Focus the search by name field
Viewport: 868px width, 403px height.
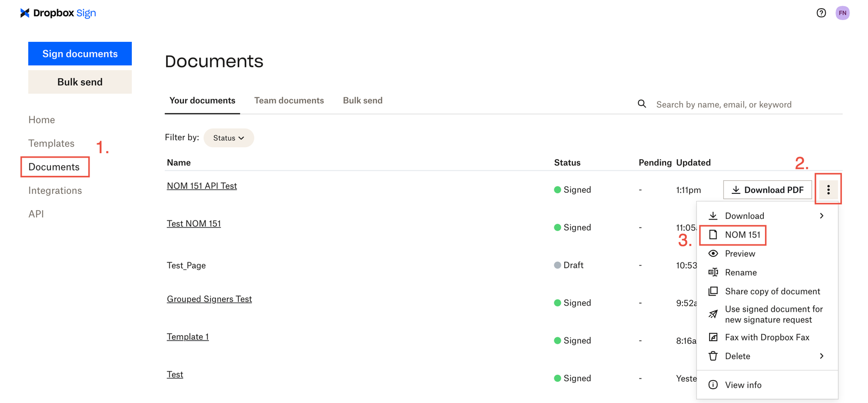click(748, 104)
